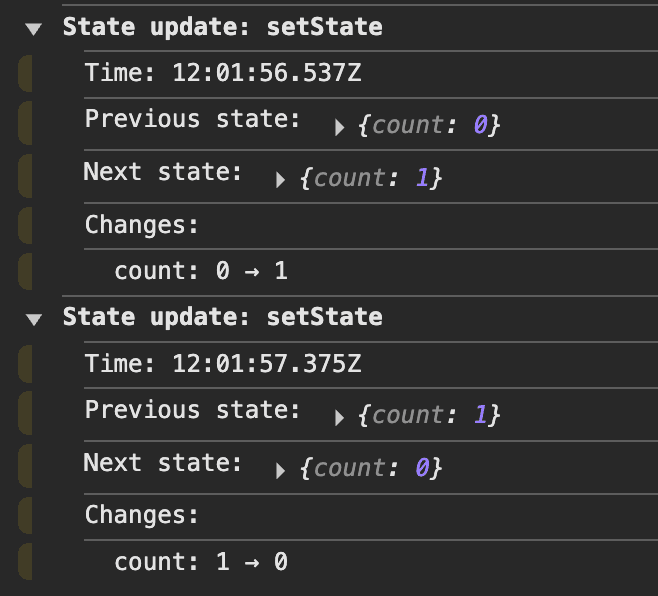Viewport: 658px width, 596px height.
Task: Click the Changes: label under the 12:01:56 update
Action: tap(142, 225)
